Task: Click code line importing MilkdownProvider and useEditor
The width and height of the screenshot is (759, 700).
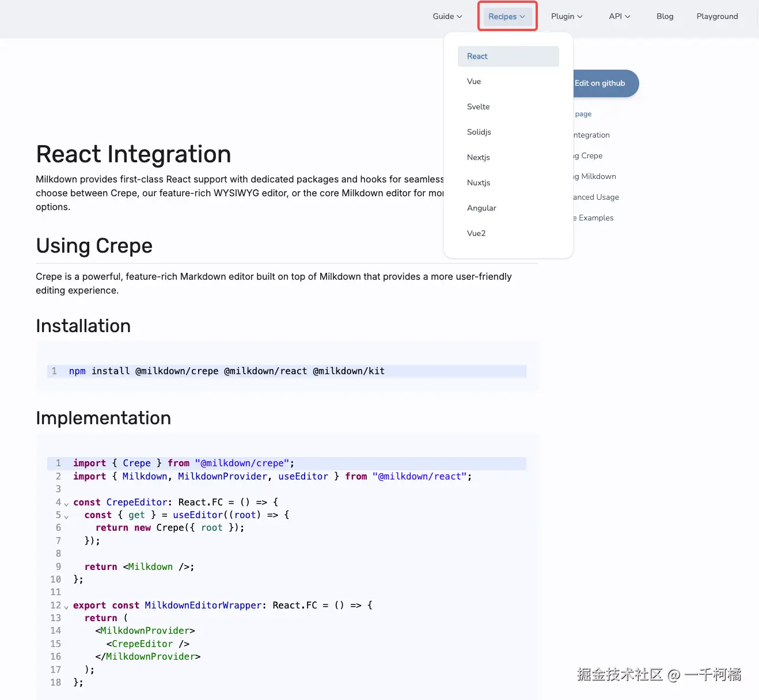Action: tap(272, 477)
